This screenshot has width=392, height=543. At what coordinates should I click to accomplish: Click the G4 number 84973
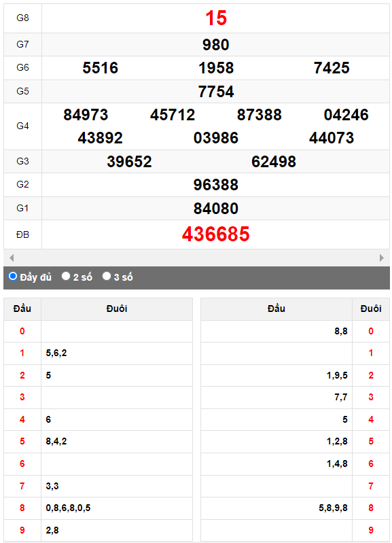pyautogui.click(x=86, y=115)
